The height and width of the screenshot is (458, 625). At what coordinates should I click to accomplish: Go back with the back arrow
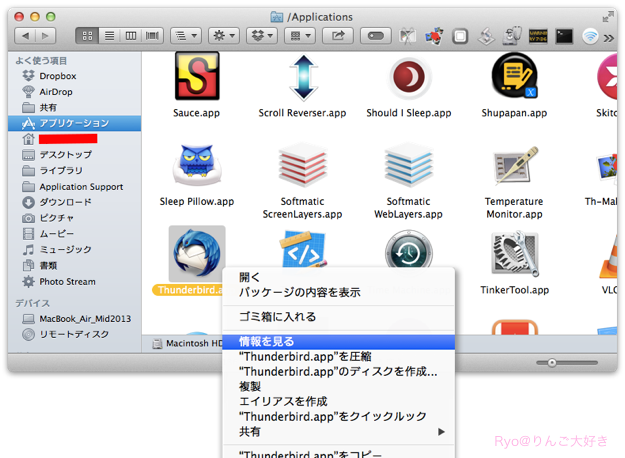coord(25,36)
